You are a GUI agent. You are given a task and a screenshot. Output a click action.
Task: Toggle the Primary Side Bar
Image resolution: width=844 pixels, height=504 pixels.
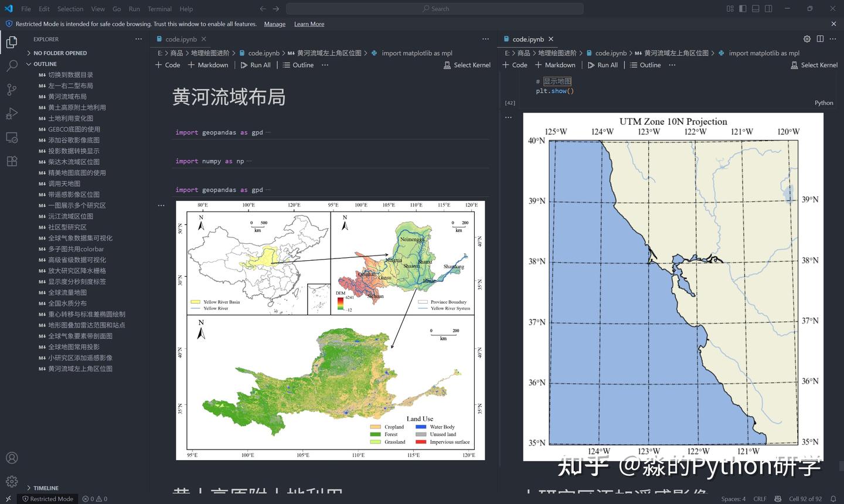(743, 9)
